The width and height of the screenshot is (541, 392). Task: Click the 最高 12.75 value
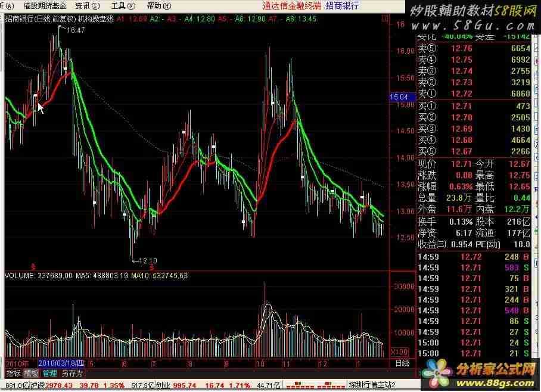click(x=520, y=175)
